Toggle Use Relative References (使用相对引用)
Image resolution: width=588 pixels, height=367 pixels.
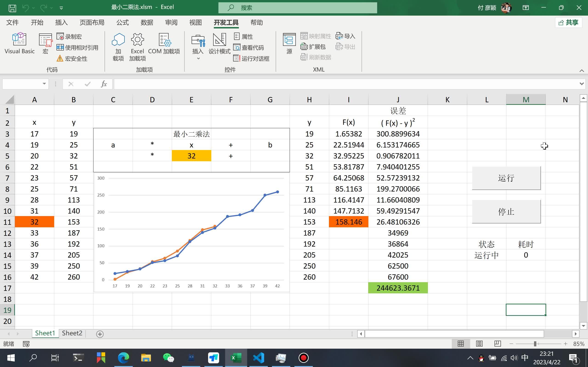click(x=77, y=47)
